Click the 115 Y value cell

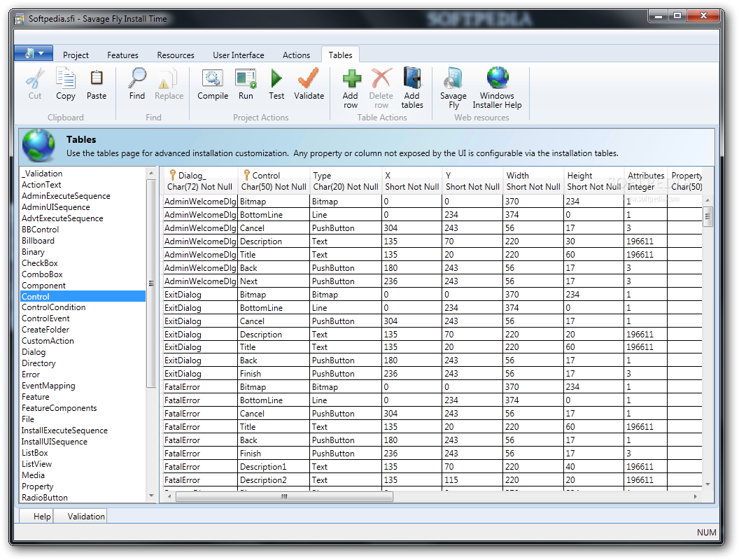coord(472,480)
